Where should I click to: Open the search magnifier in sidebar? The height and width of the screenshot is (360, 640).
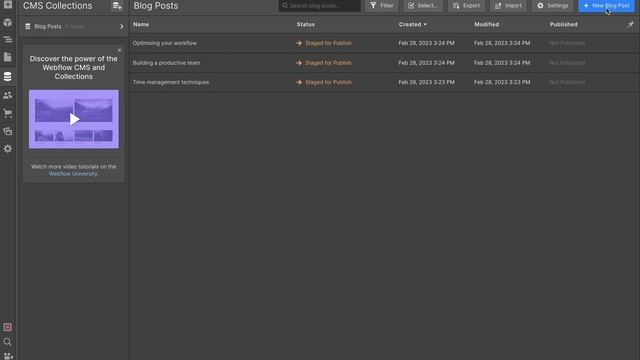click(x=7, y=342)
